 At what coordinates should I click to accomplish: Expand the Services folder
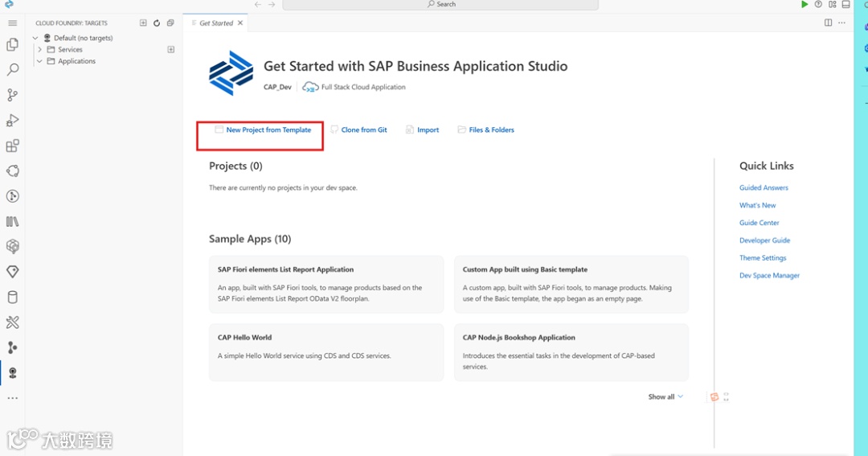coord(40,49)
